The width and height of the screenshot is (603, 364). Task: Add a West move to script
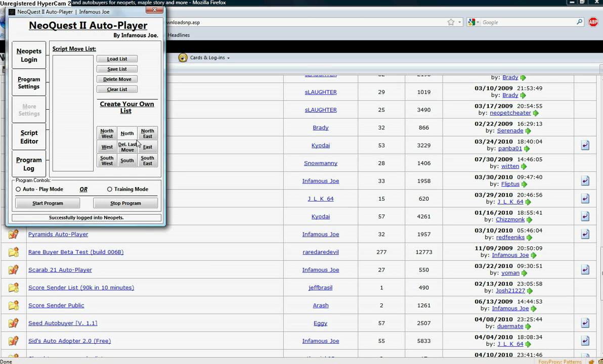coord(107,147)
